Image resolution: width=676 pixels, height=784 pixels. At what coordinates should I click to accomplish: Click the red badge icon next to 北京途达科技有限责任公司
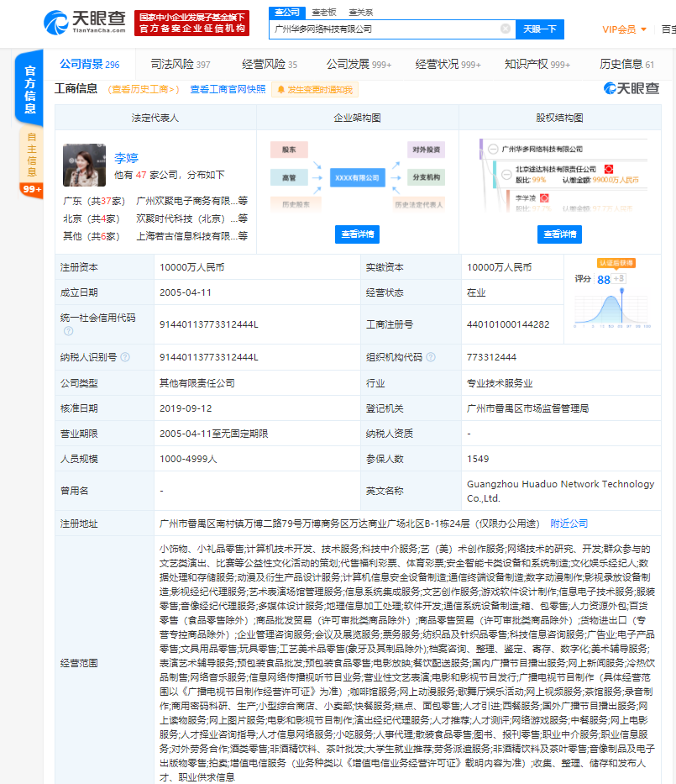coord(608,170)
